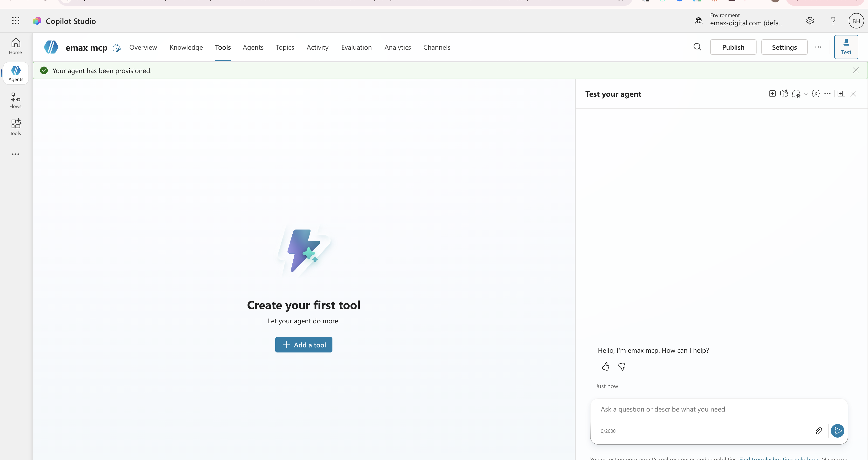Screen dimensions: 868x460
Task: Open test panel more options ellipsis
Action: point(827,94)
